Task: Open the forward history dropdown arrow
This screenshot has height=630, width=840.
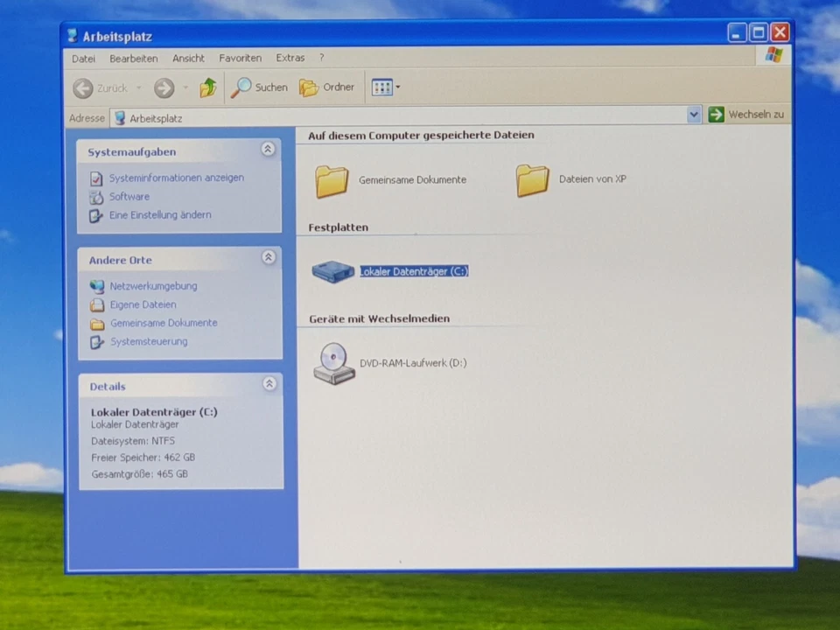Action: click(x=185, y=87)
